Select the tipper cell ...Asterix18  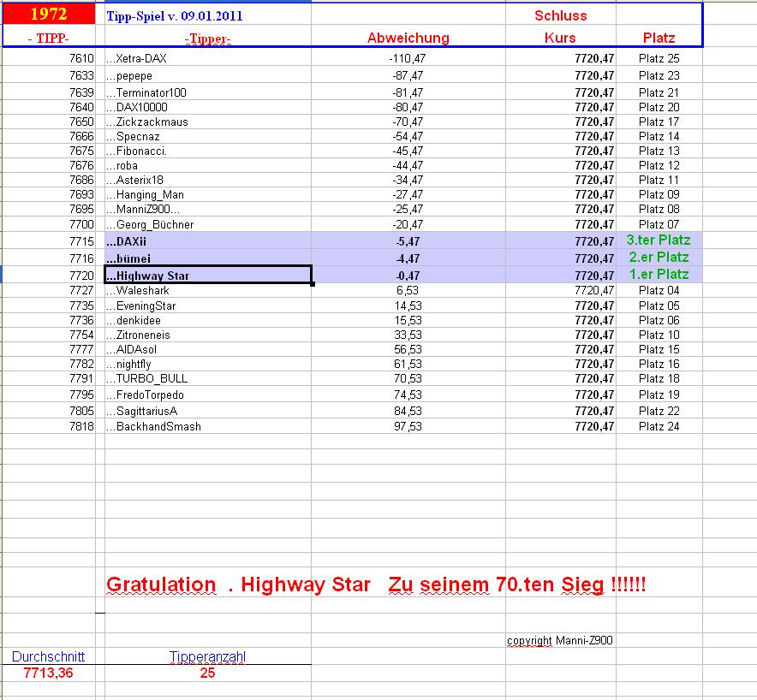point(208,180)
